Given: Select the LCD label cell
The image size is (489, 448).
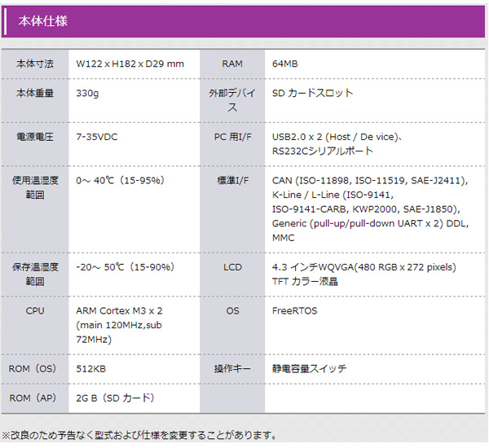Looking at the screenshot, I should (x=232, y=275).
